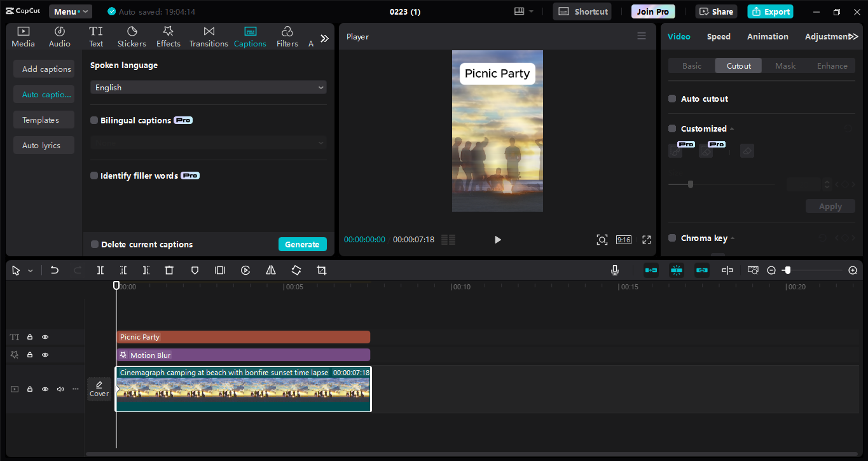Viewport: 868px width, 461px height.
Task: Switch to the Cutout tab in Video panel
Action: point(738,65)
